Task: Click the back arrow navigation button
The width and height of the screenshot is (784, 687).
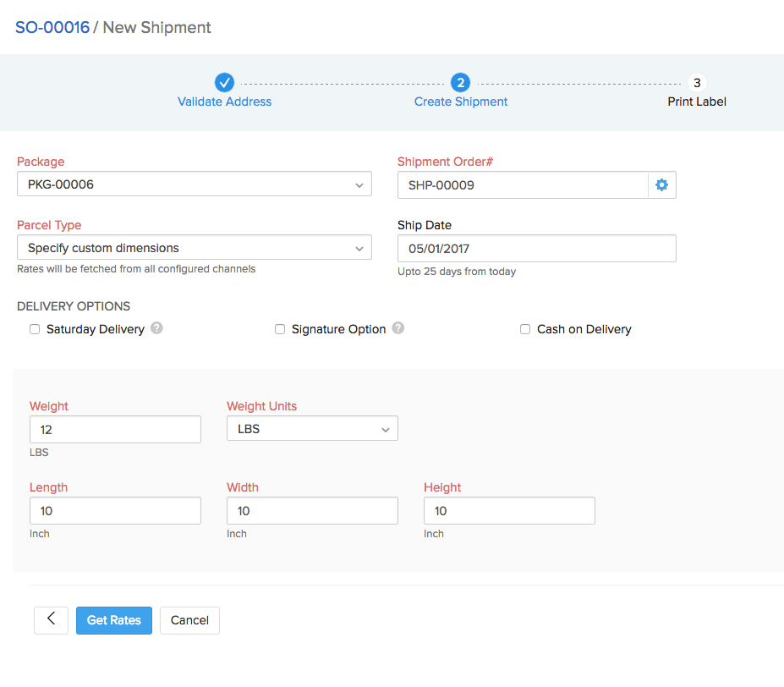Action: coord(51,620)
